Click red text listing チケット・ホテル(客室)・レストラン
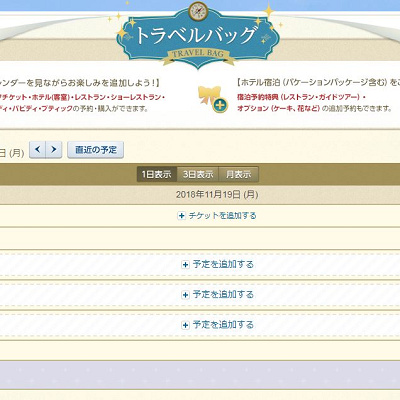Viewport: 400px width, 400px height. click(x=82, y=97)
